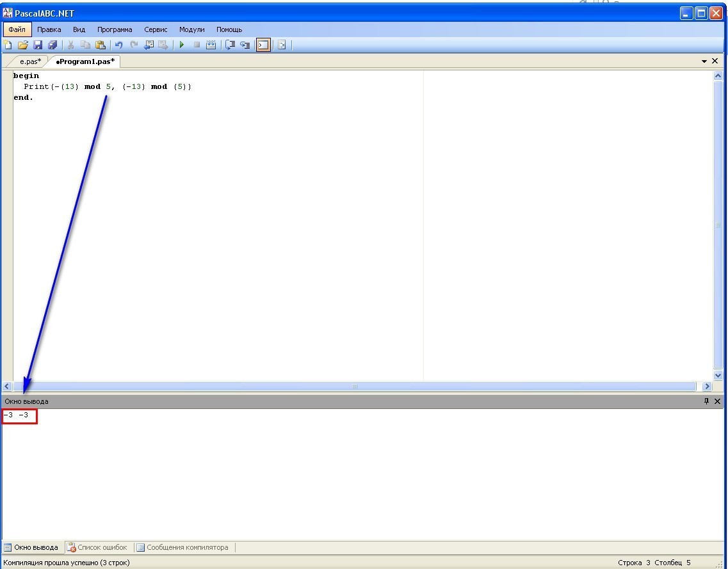This screenshot has width=728, height=569.
Task: Click the compilation success status message
Action: click(x=67, y=563)
